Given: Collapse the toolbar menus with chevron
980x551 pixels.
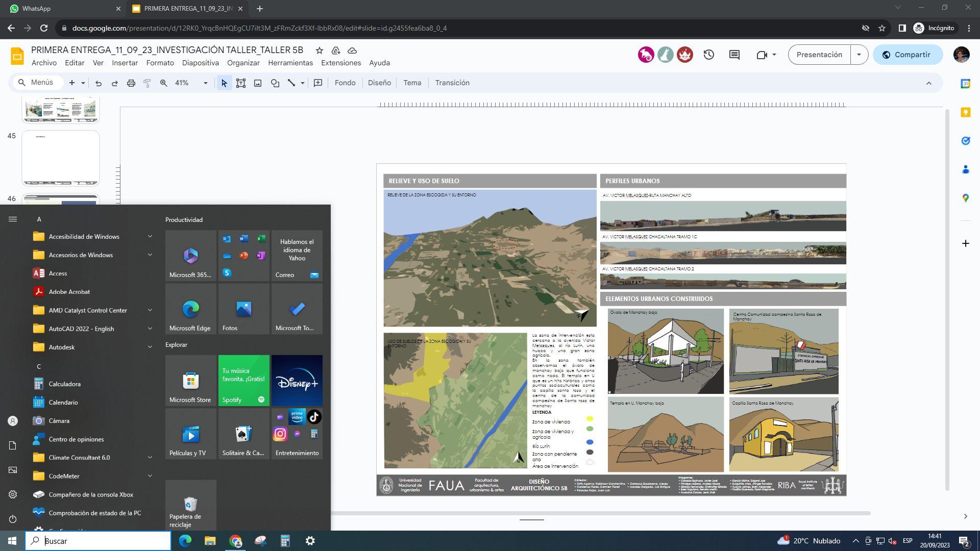Looking at the screenshot, I should 928,83.
